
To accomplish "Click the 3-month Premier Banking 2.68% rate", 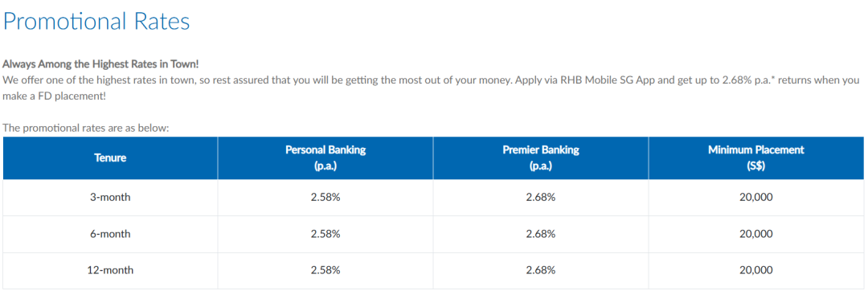I will click(541, 198).
